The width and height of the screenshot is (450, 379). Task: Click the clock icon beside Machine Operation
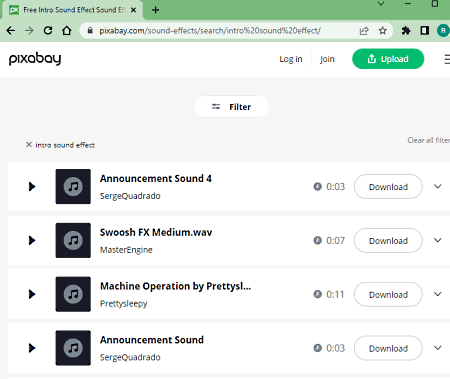tap(317, 294)
